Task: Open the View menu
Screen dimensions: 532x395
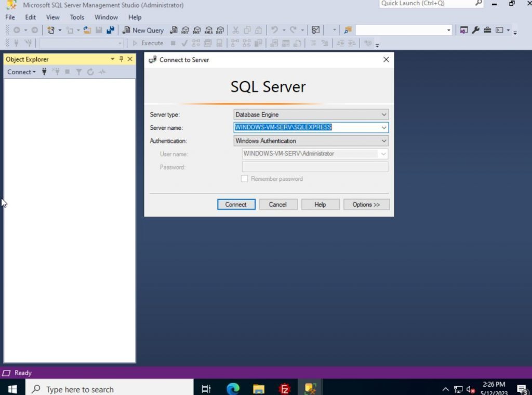Action: [x=52, y=17]
